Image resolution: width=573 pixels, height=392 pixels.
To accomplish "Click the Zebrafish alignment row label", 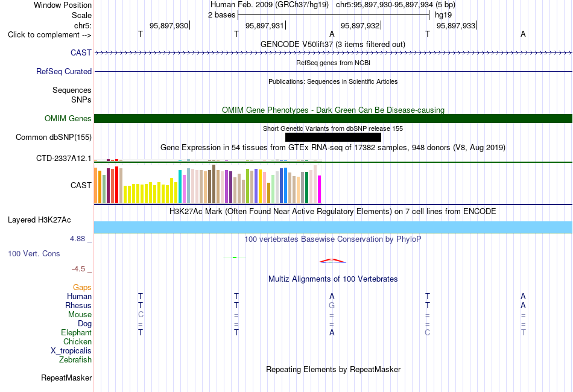I will [75, 360].
